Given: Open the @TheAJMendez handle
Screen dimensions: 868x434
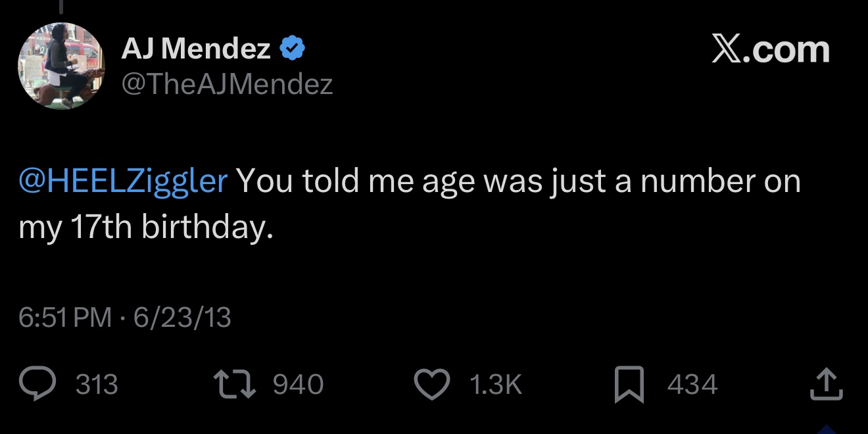Looking at the screenshot, I should [227, 84].
